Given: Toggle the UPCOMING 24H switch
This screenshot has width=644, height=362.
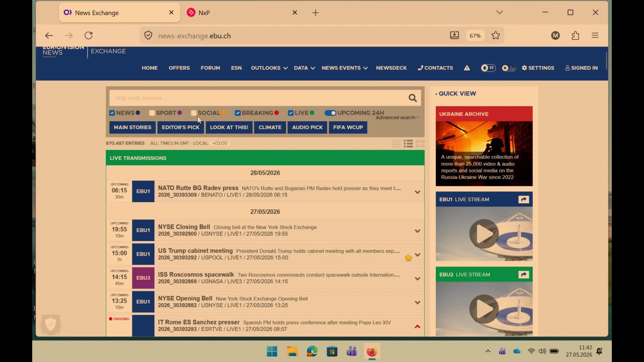Looking at the screenshot, I should pos(330,113).
